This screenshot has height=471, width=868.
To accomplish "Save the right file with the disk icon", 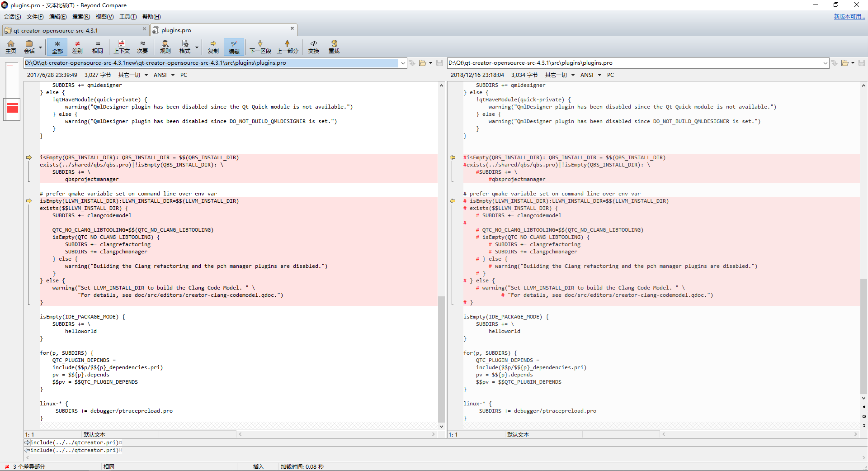I will [862, 63].
